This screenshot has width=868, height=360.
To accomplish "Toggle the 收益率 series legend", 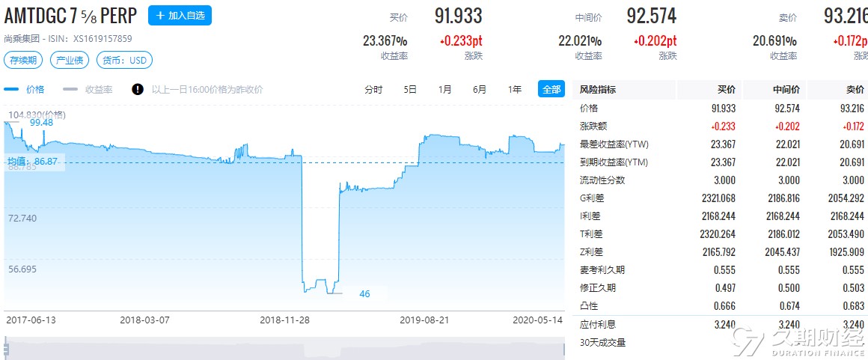I will (88, 89).
